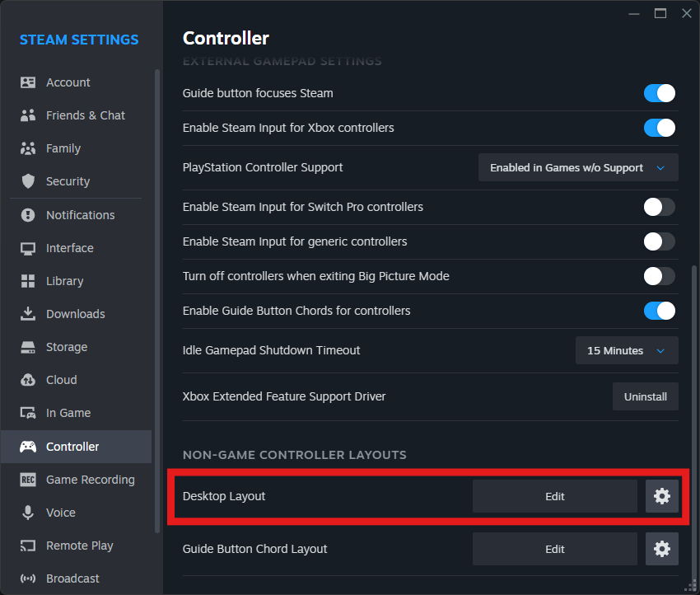
Task: Click the Notifications exclamation icon
Action: 28,215
